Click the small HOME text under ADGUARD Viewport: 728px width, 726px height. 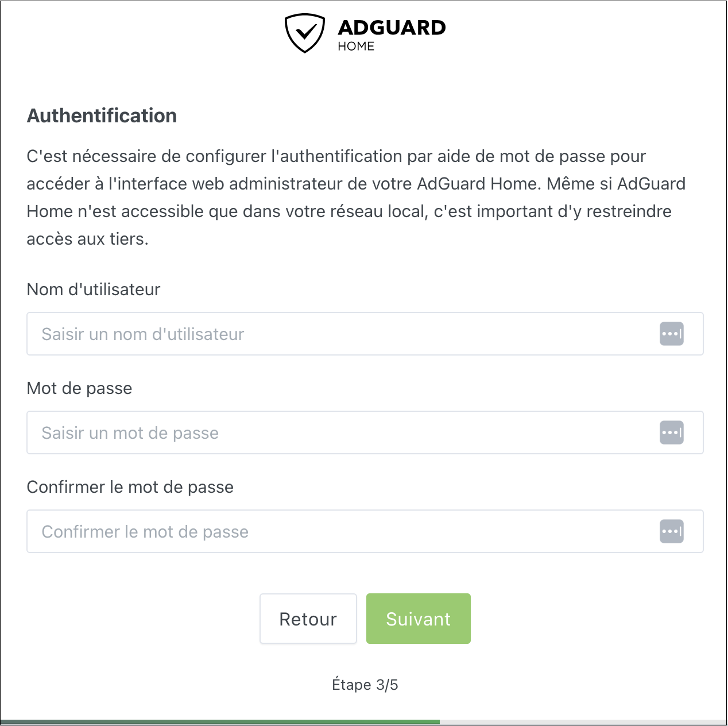pos(356,47)
